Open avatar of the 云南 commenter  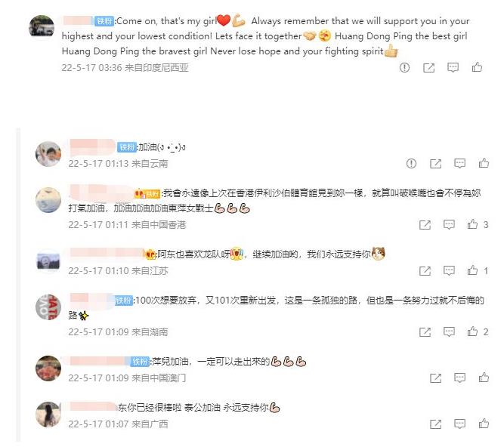(48, 154)
